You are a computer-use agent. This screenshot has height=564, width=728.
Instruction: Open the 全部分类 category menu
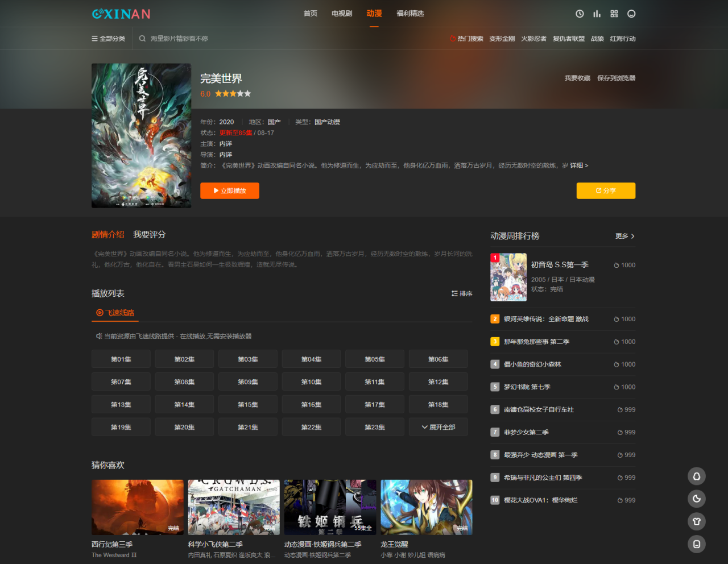click(108, 38)
